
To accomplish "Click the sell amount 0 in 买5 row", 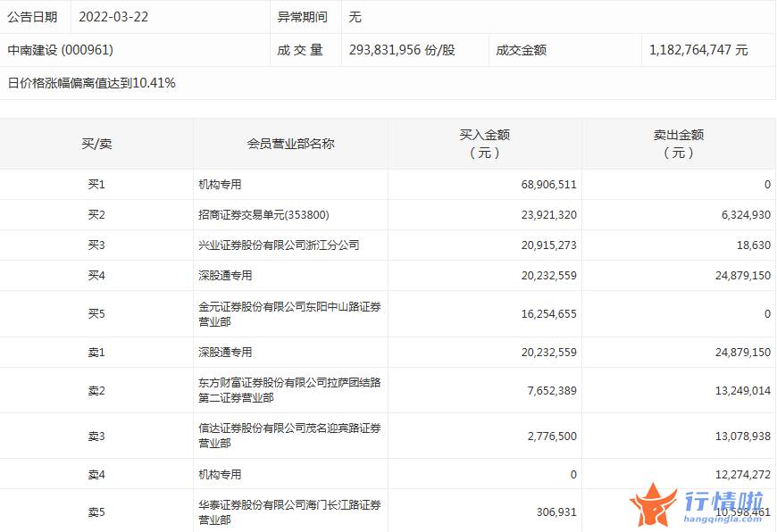I will coord(767,314).
